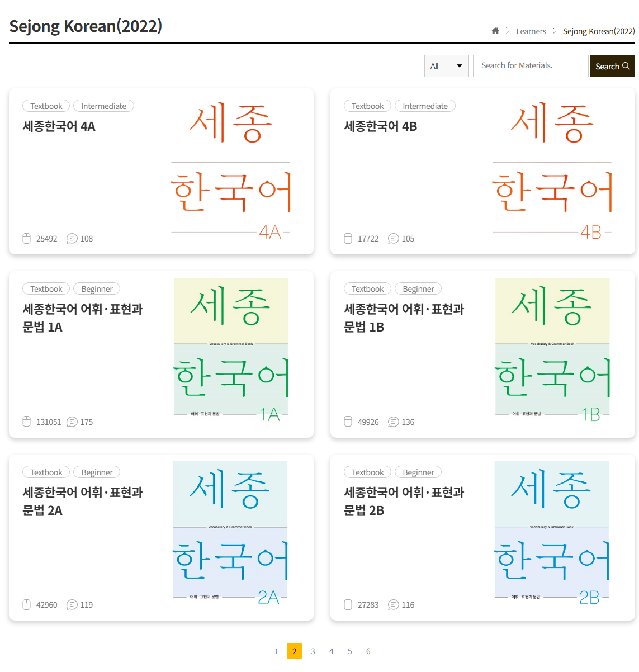Open the 1A vocabulary grammar book cover
639x672 pixels.
pos(231,349)
